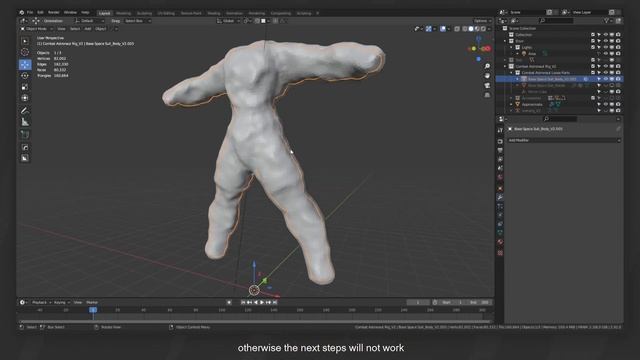The height and width of the screenshot is (360, 640).
Task: Open the Modifier wrench properties tab
Action: tap(500, 198)
